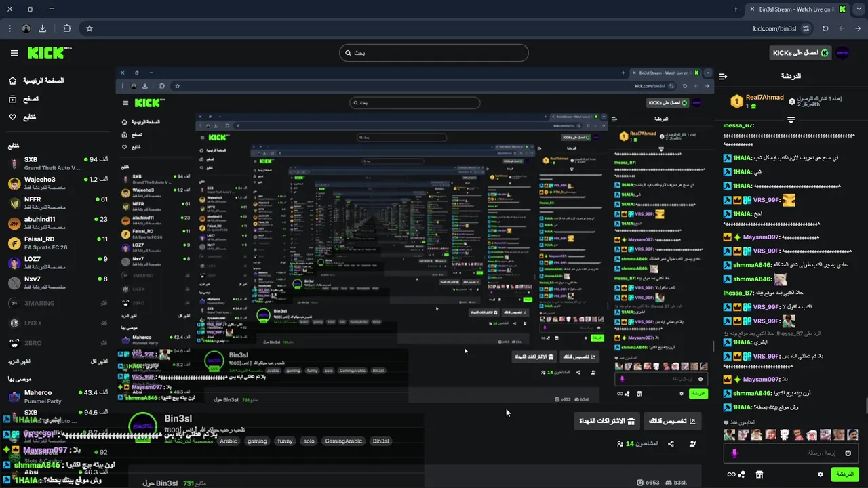Open SXB channel playing Grand Theft Auto V
This screenshot has width=868, height=488.
coord(58,163)
